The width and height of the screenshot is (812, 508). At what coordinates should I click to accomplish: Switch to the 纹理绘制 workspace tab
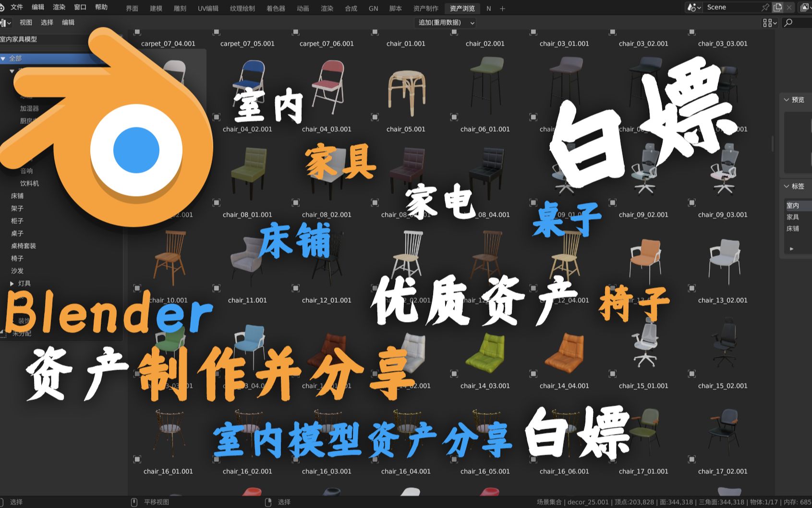(242, 8)
